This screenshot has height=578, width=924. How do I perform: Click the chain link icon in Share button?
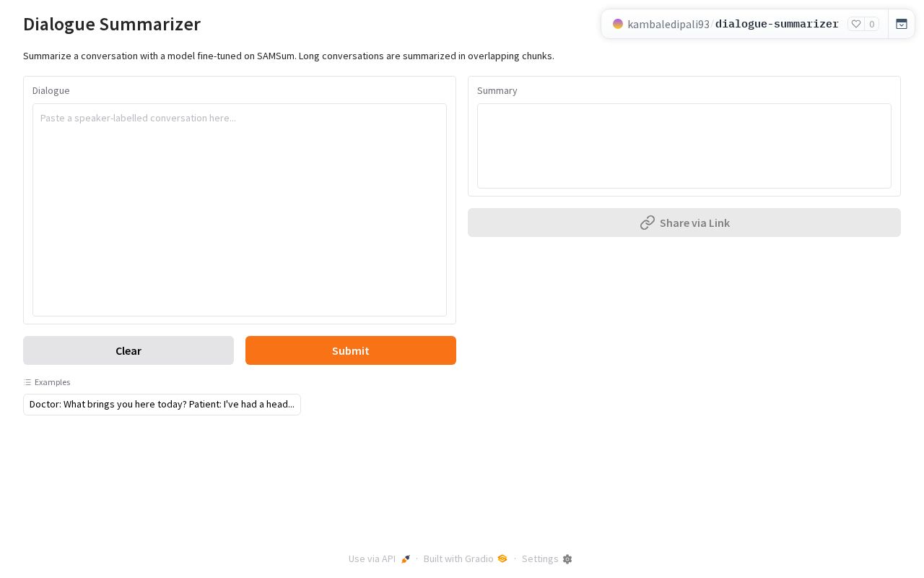[x=648, y=223]
